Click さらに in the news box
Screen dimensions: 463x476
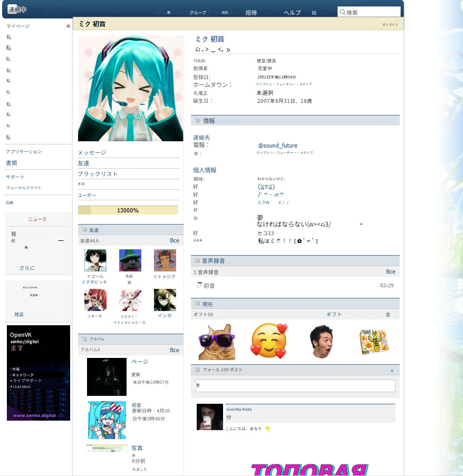[x=27, y=268]
